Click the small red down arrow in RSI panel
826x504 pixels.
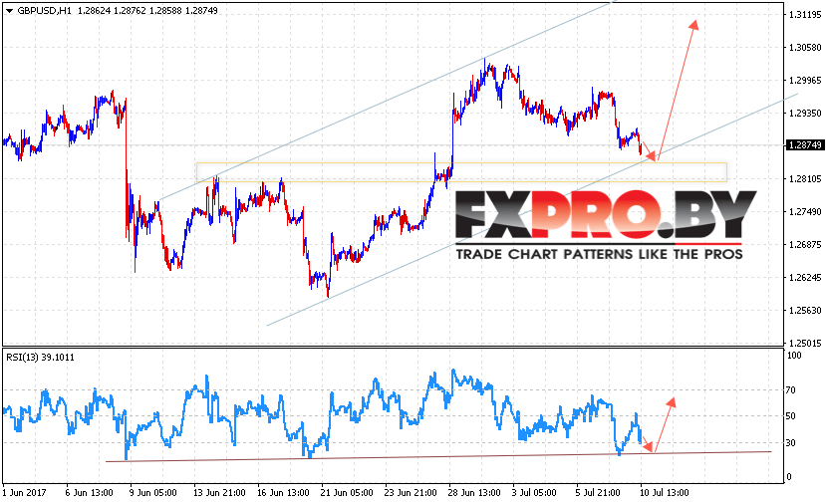click(x=647, y=444)
